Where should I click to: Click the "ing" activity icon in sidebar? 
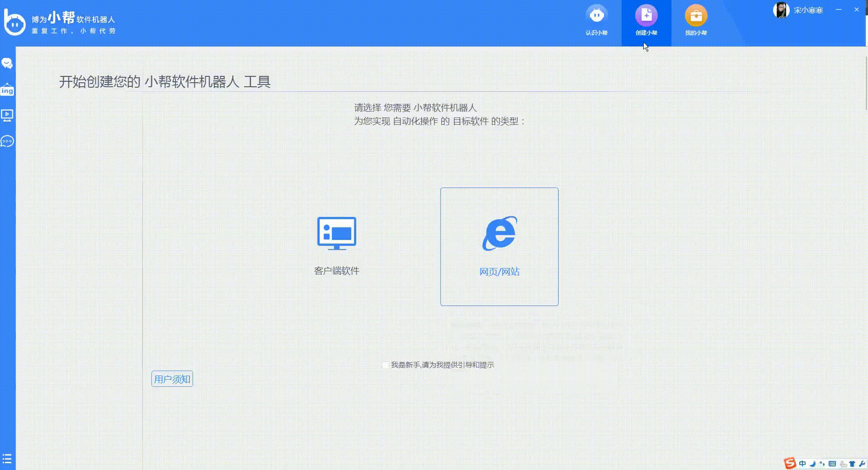click(x=7, y=89)
